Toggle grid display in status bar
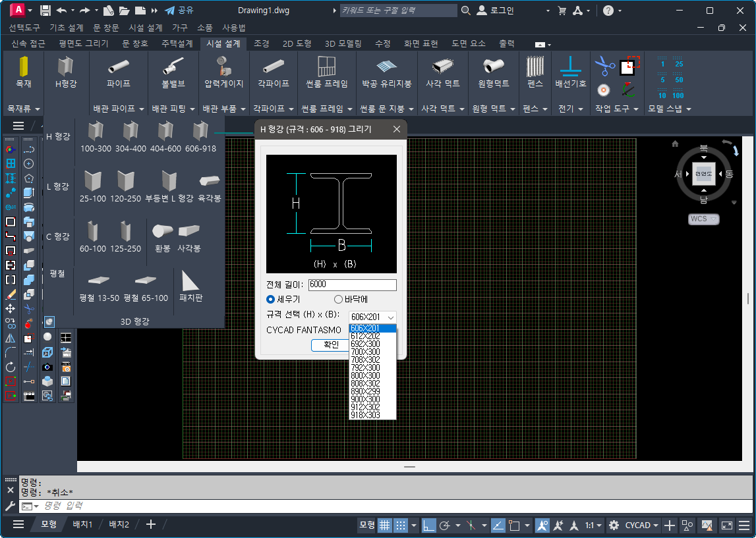756x538 pixels. click(x=384, y=525)
